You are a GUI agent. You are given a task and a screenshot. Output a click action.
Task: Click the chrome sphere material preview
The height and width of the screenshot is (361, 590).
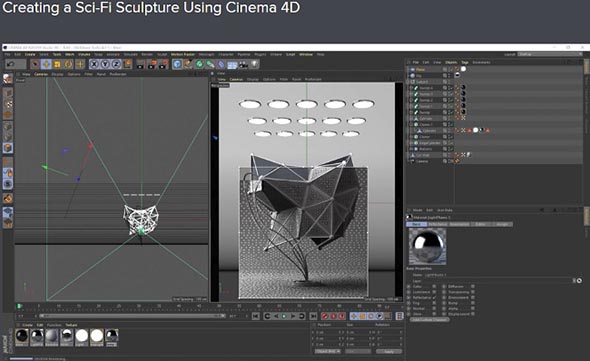tap(427, 247)
